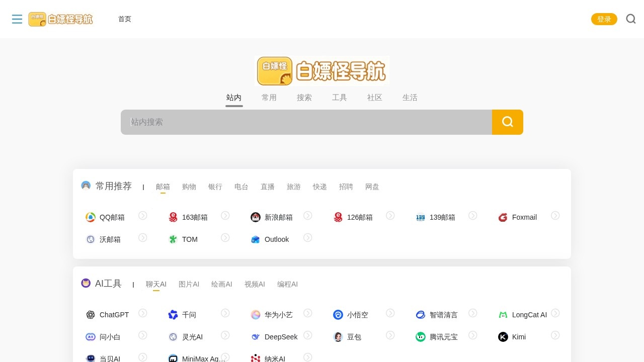
Task: Switch to the 网盘 category tab
Action: tap(372, 187)
